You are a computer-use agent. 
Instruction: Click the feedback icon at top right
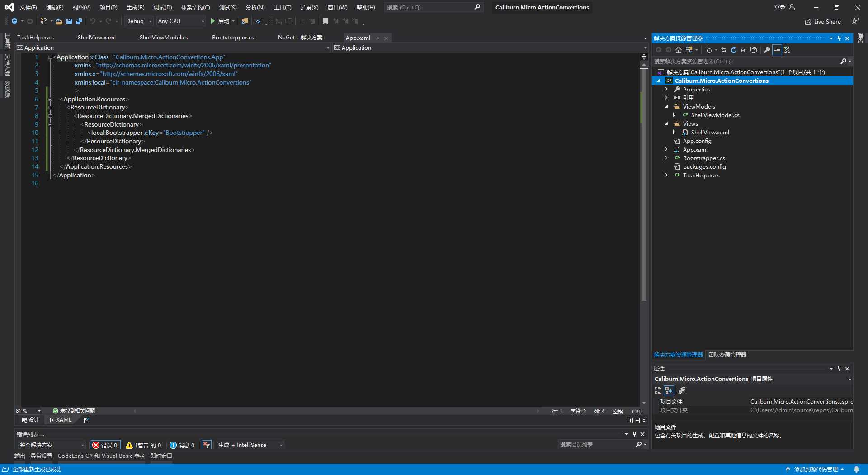pyautogui.click(x=855, y=21)
